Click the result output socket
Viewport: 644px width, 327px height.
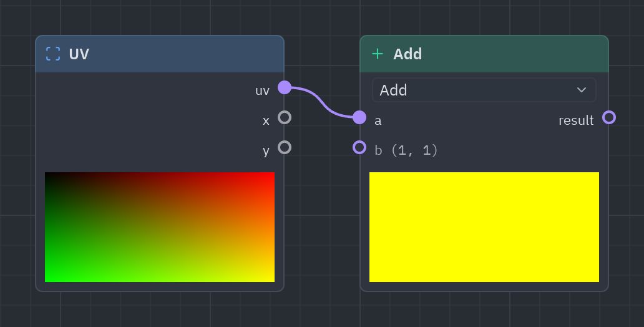609,117
